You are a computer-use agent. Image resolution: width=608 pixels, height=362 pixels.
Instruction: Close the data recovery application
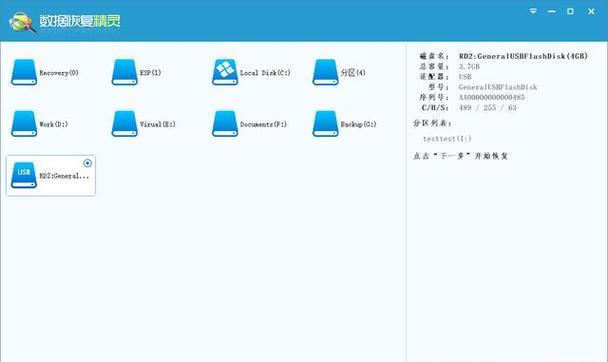pyautogui.click(x=591, y=12)
